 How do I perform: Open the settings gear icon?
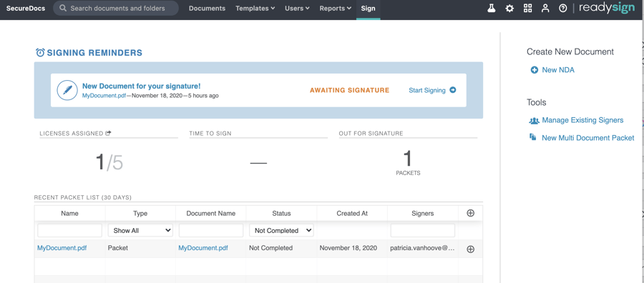click(x=509, y=8)
